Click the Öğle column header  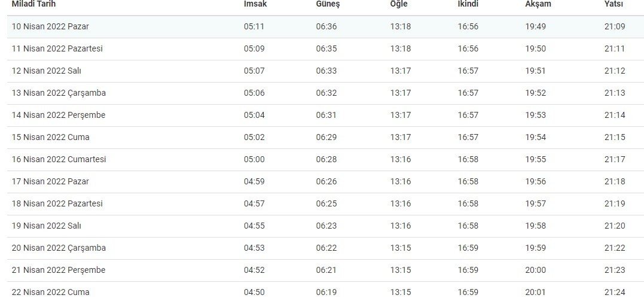(399, 4)
